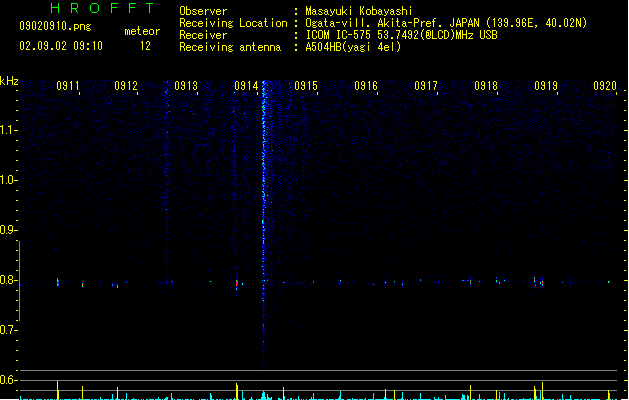Click the 0911 time marker
629x400 pixels.
click(67, 86)
